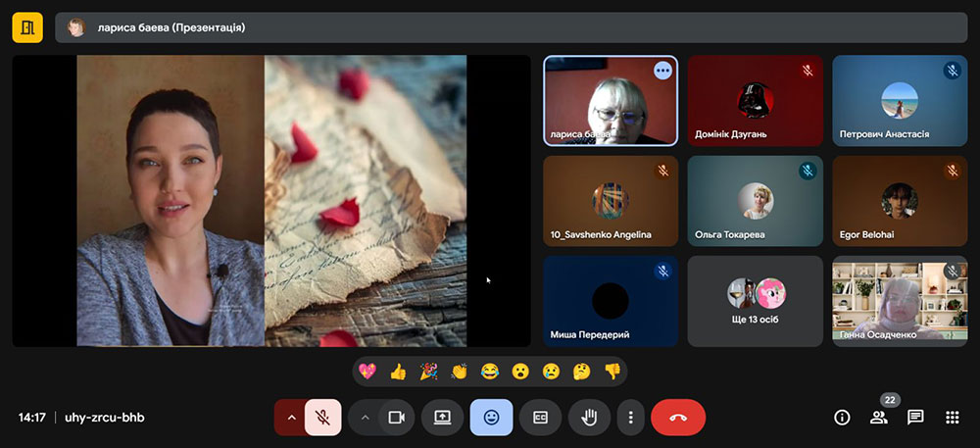Click the present screen icon
980x448 pixels.
[x=442, y=417]
